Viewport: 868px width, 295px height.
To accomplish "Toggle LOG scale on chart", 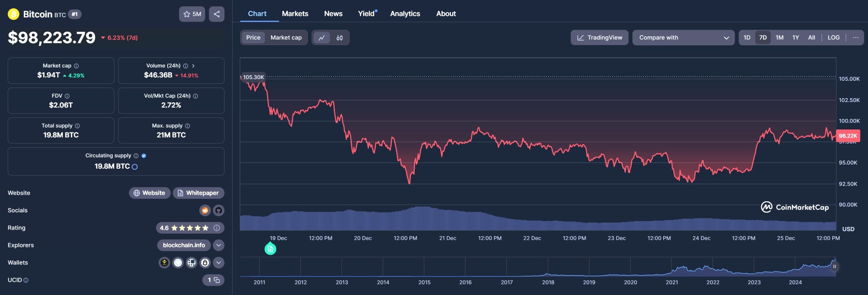I will tap(833, 38).
